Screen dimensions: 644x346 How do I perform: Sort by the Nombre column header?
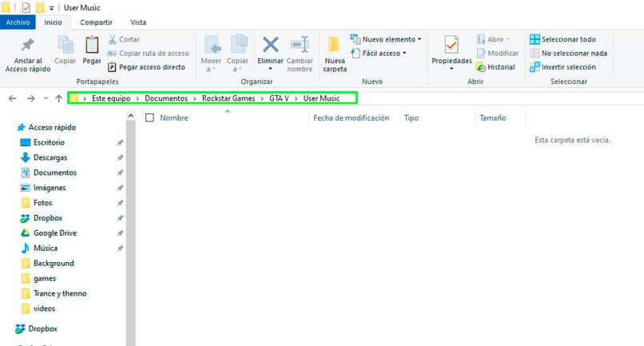tap(174, 118)
